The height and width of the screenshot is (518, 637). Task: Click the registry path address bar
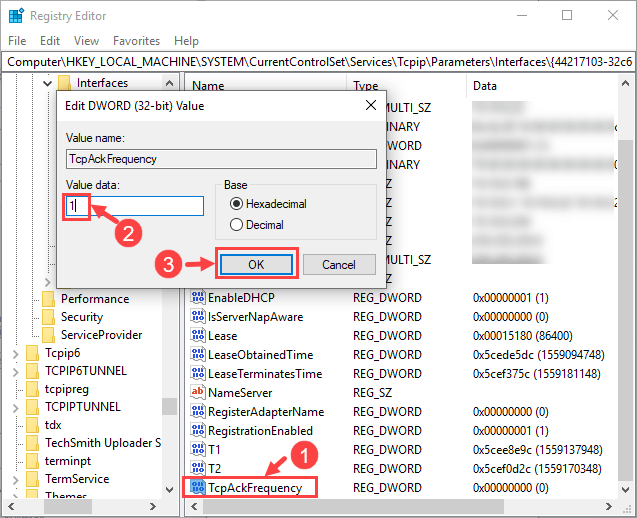click(x=318, y=62)
